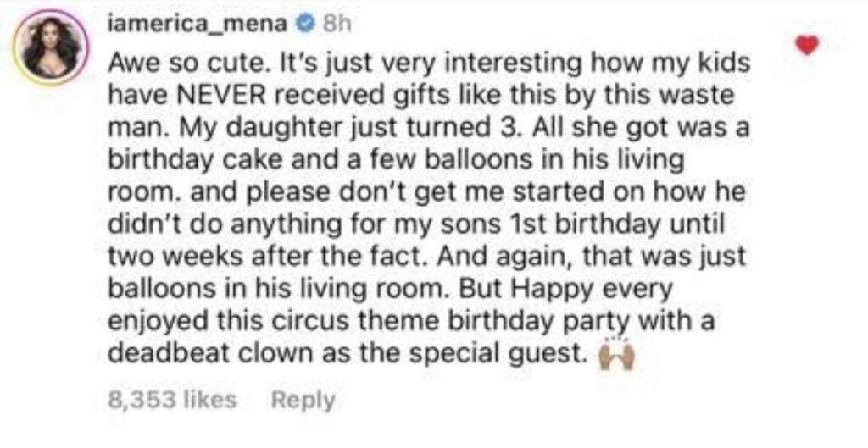Click the 8h timestamp
This screenshot has width=868, height=448.
(333, 25)
